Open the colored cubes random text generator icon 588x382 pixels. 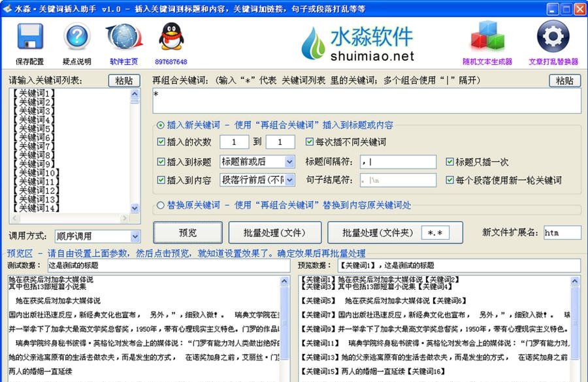(487, 36)
